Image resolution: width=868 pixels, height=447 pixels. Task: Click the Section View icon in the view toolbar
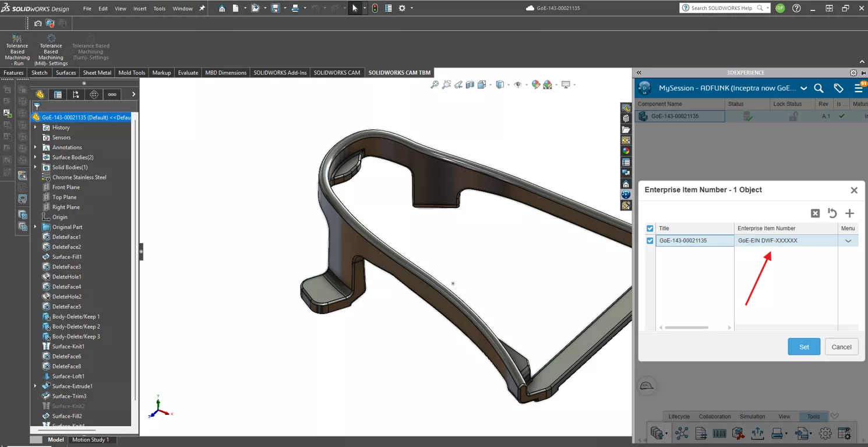click(470, 85)
